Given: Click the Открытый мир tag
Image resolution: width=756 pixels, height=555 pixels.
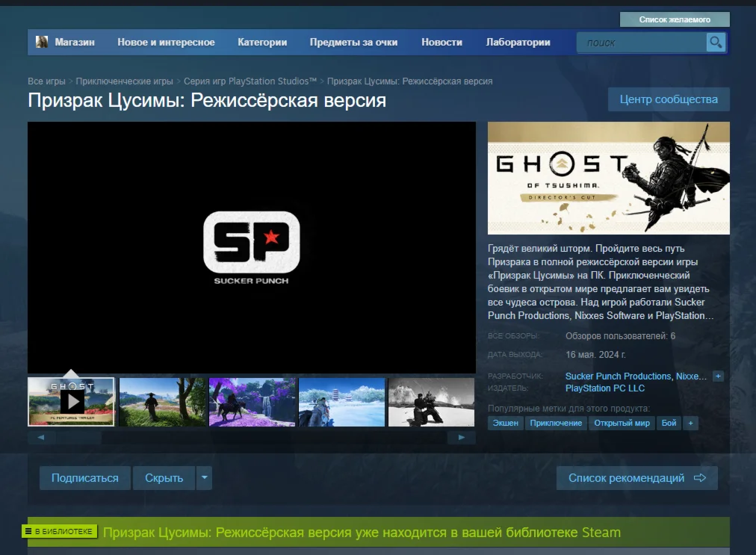Looking at the screenshot, I should pos(622,423).
